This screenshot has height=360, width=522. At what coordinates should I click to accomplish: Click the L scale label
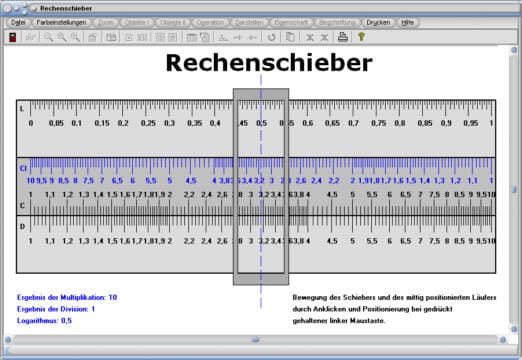pyautogui.click(x=22, y=109)
